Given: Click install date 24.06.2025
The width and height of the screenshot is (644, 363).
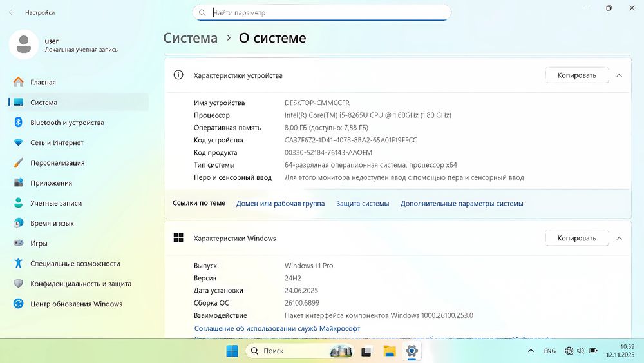Looking at the screenshot, I should coord(301,291).
